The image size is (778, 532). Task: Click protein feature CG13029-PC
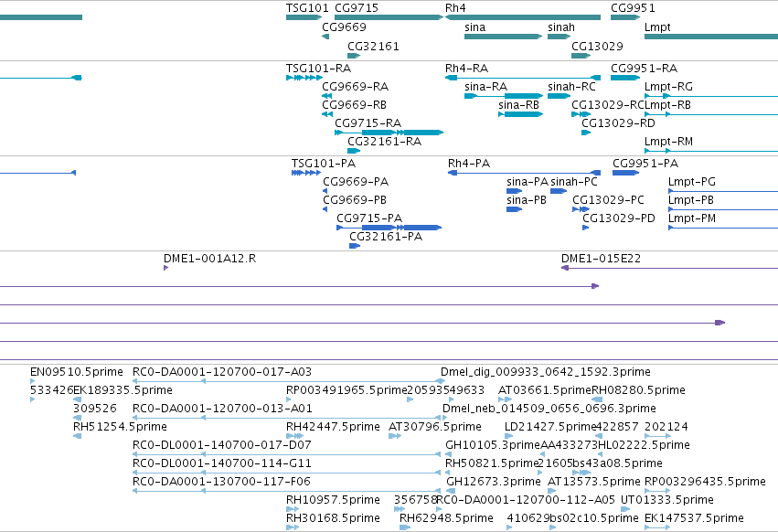point(581,209)
